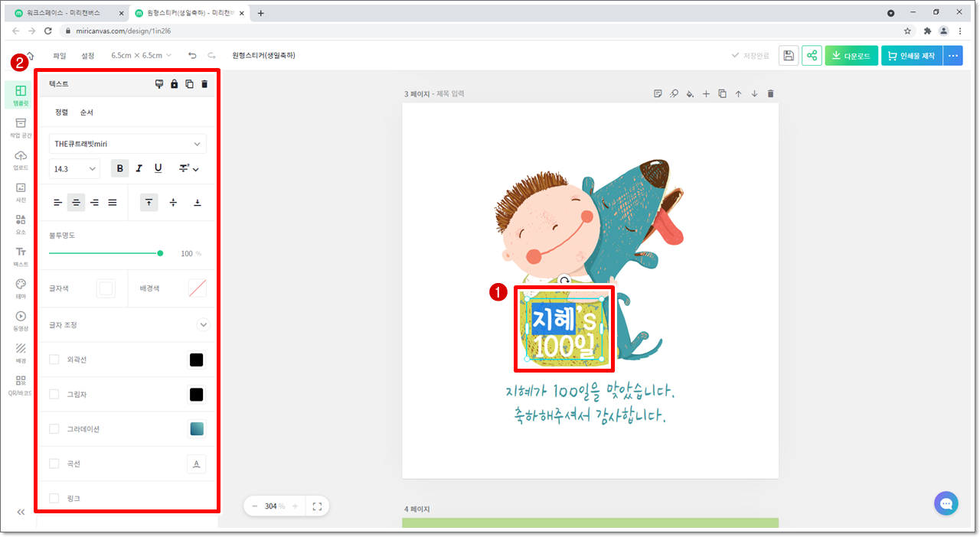980x537 pixels.
Task: Open the 템플릿 sidebar panel
Action: pos(21,96)
